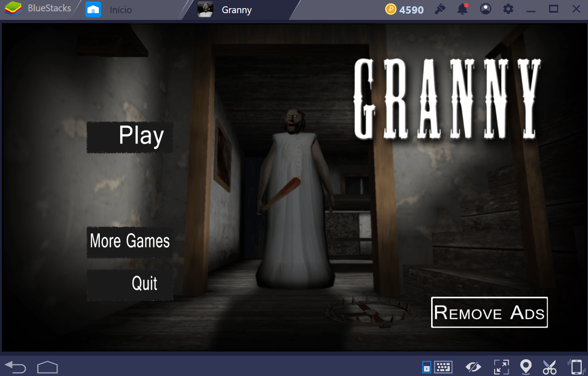This screenshot has width=588, height=376.
Task: Open the pin/theme tool icon
Action: click(440, 9)
